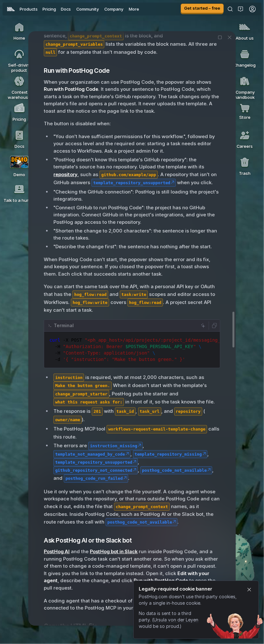Screen dimensions: 264x644
Task: Open the Company handbook desktop icon
Action: [x=245, y=81]
